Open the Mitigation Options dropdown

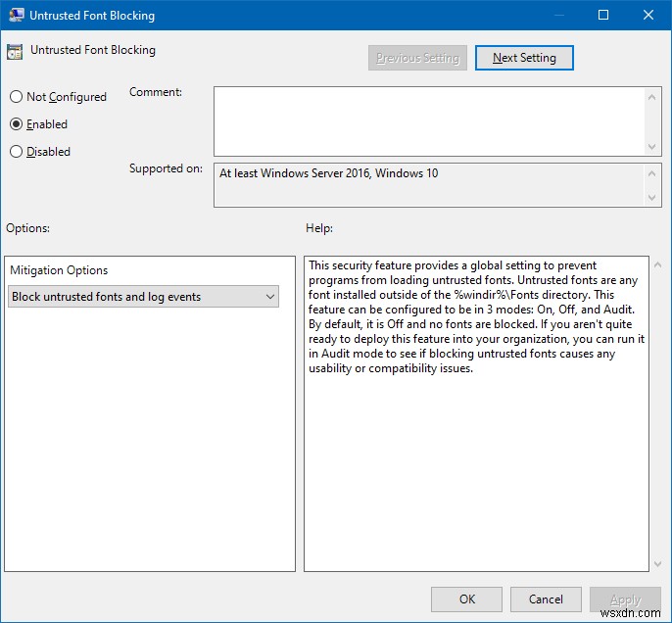[x=143, y=297]
